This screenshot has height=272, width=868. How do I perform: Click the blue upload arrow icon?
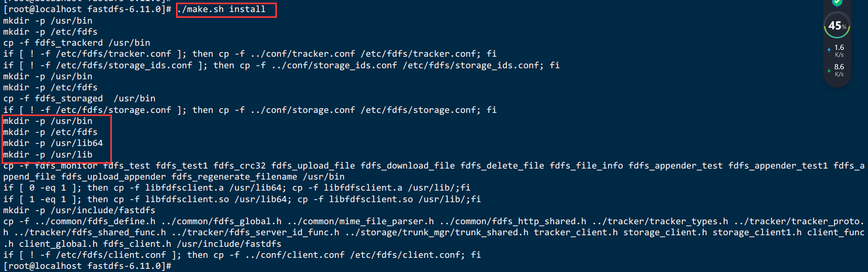click(829, 50)
